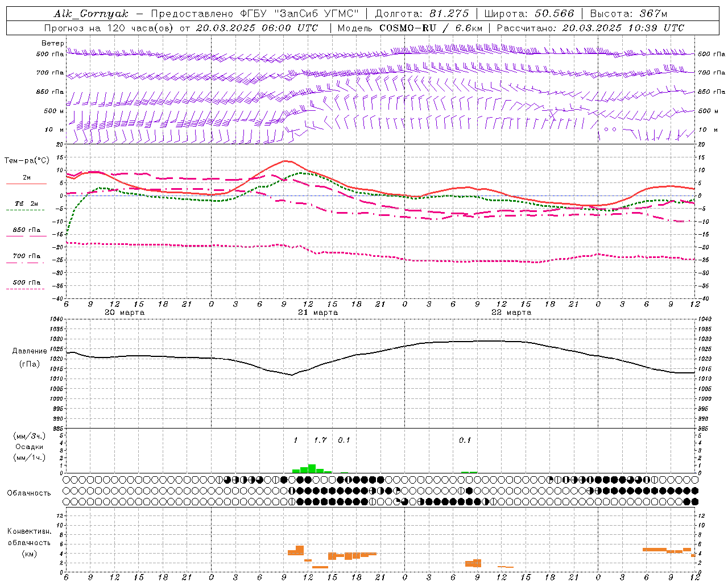Click the Давление panel label

(30, 351)
